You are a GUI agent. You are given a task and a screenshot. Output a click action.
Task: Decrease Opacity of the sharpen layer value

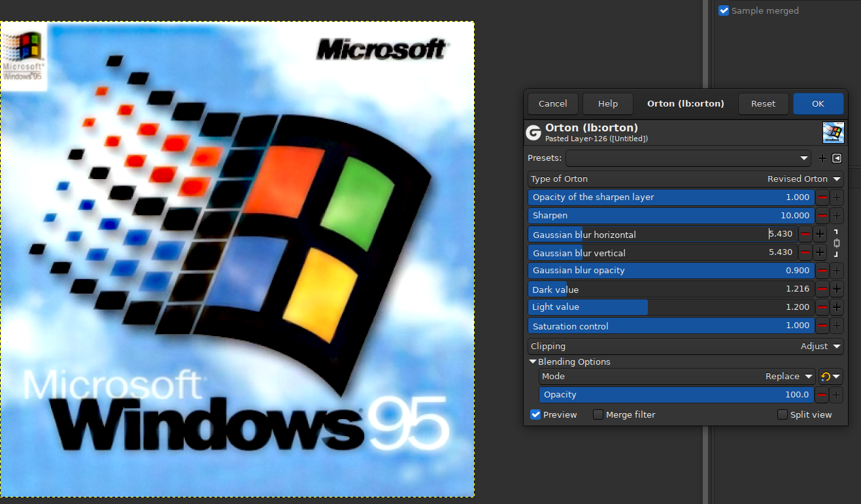pyautogui.click(x=822, y=197)
